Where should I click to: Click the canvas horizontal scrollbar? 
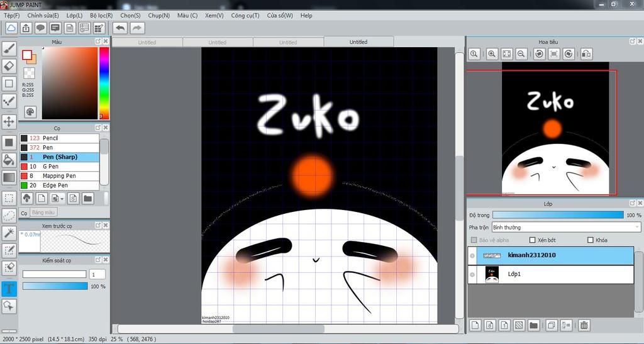click(x=279, y=329)
